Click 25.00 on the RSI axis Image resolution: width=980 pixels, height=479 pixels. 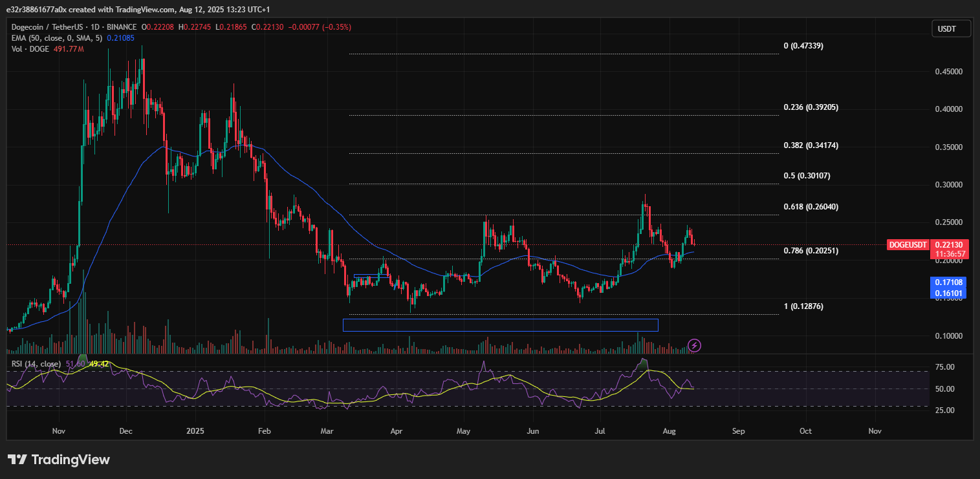click(944, 410)
